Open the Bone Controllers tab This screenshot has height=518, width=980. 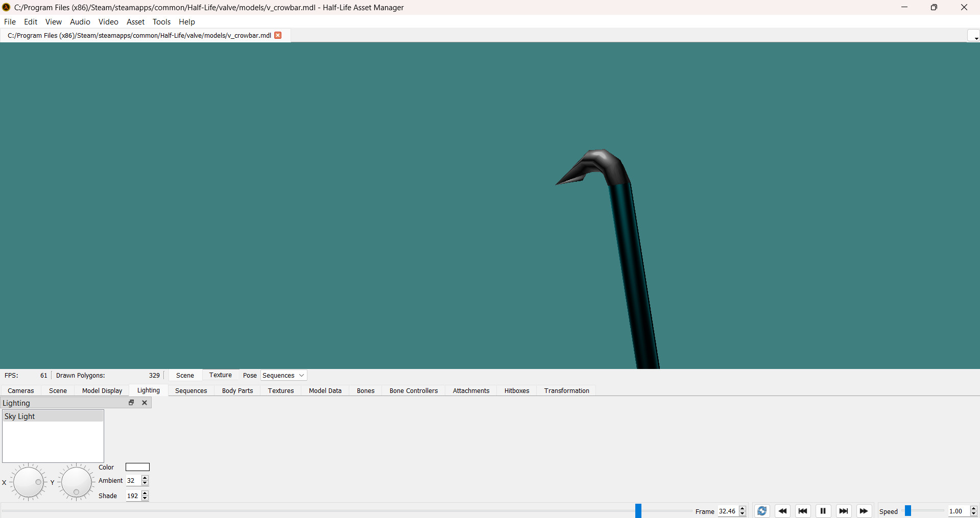[x=413, y=391]
